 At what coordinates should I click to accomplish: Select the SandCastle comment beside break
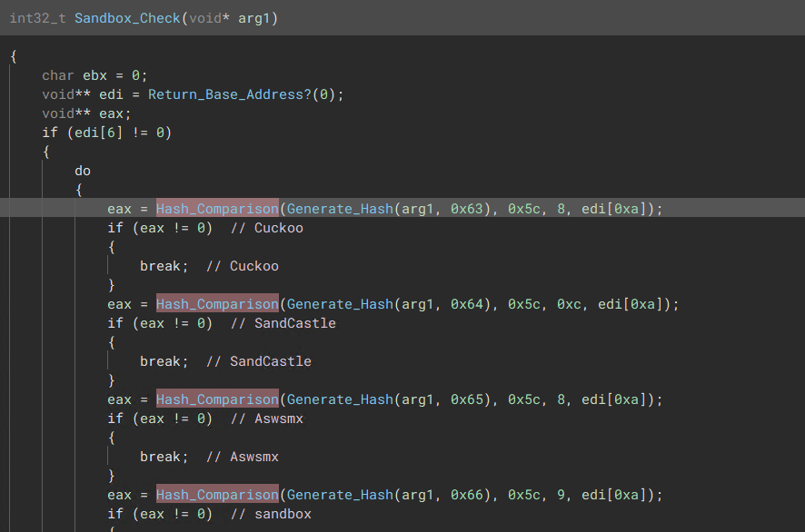tap(270, 361)
